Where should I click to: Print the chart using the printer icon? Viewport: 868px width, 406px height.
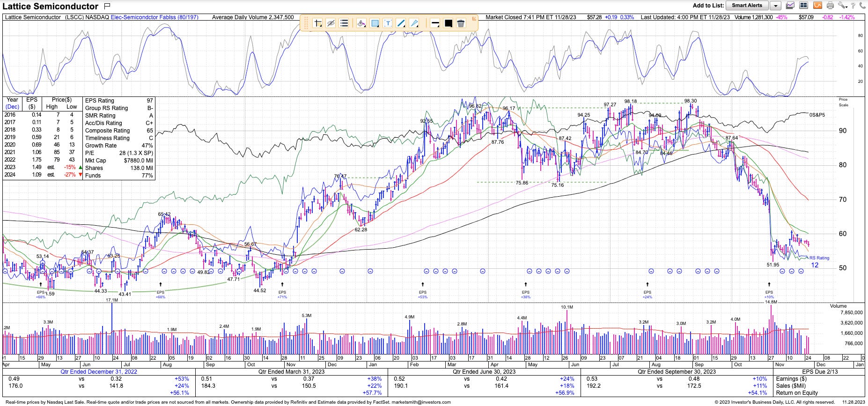click(x=830, y=6)
